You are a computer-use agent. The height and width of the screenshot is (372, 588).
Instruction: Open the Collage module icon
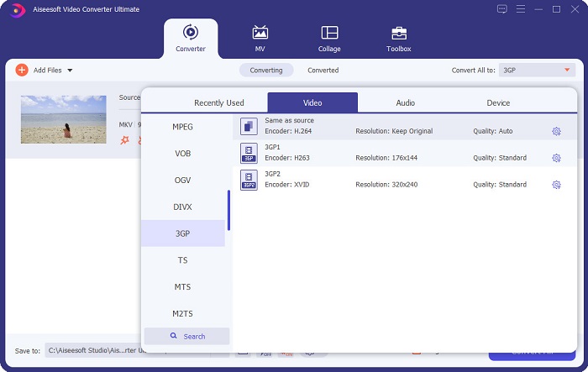pos(329,33)
